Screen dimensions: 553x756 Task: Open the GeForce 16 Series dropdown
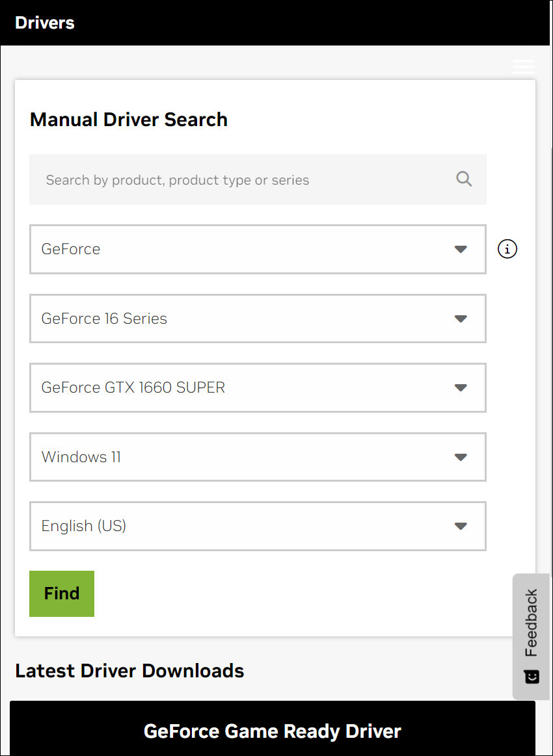tap(247, 319)
